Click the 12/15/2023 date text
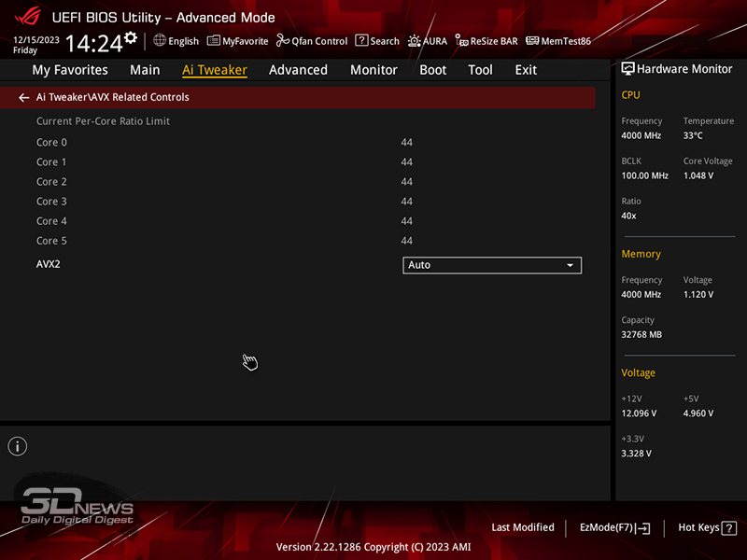 pos(36,40)
